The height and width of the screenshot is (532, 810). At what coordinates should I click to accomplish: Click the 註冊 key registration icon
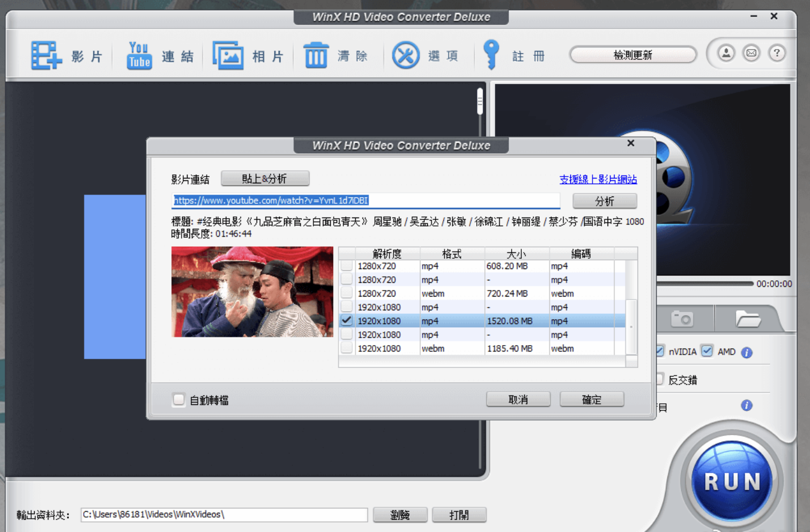point(491,55)
